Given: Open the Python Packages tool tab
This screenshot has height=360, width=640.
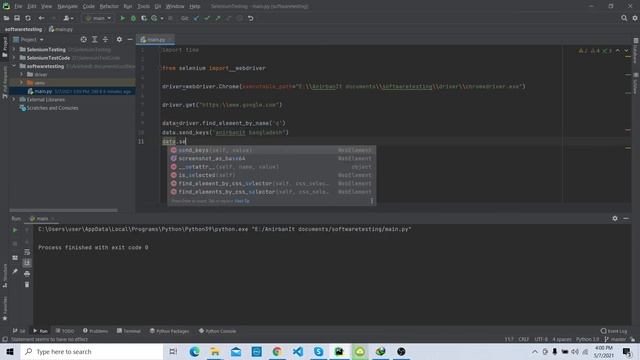Looking at the screenshot, I should coord(169,331).
